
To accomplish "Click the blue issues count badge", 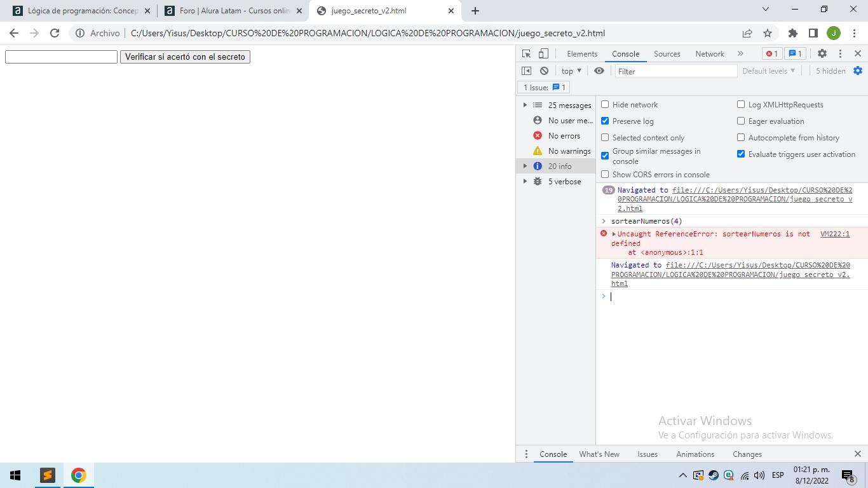I will [x=795, y=54].
